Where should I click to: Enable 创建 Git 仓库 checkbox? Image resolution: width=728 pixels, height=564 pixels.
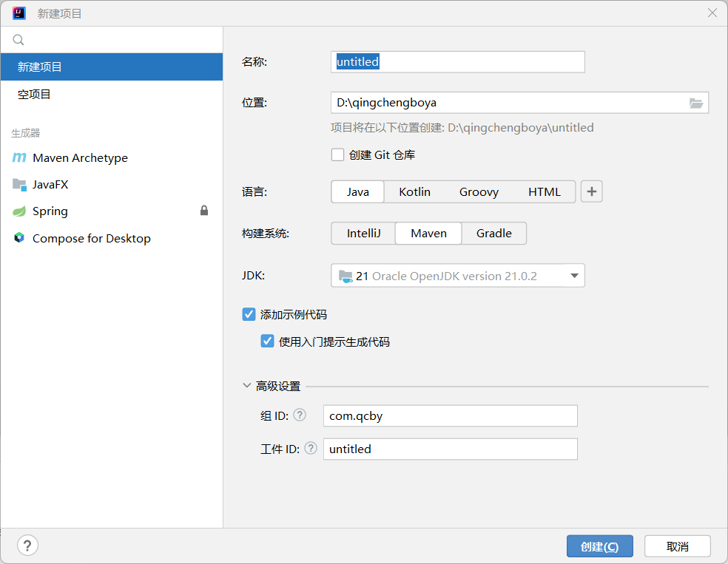(337, 154)
